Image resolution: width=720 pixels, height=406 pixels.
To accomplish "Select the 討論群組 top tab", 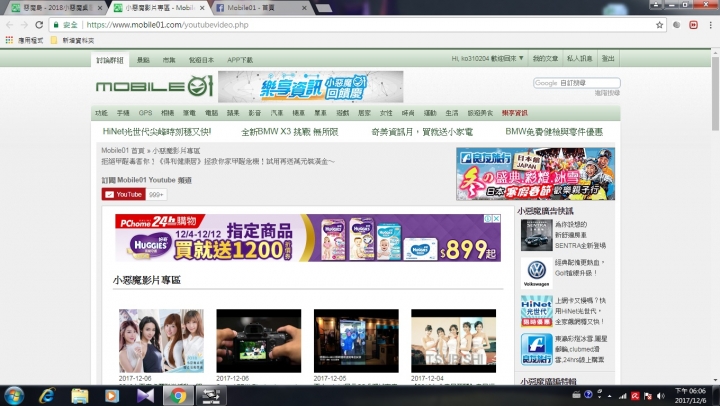I will [110, 60].
